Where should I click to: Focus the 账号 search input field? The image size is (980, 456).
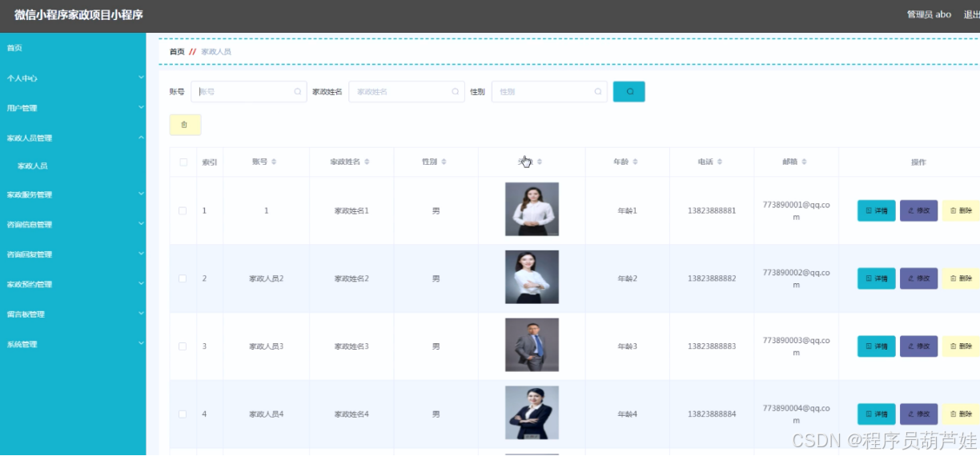coord(249,92)
